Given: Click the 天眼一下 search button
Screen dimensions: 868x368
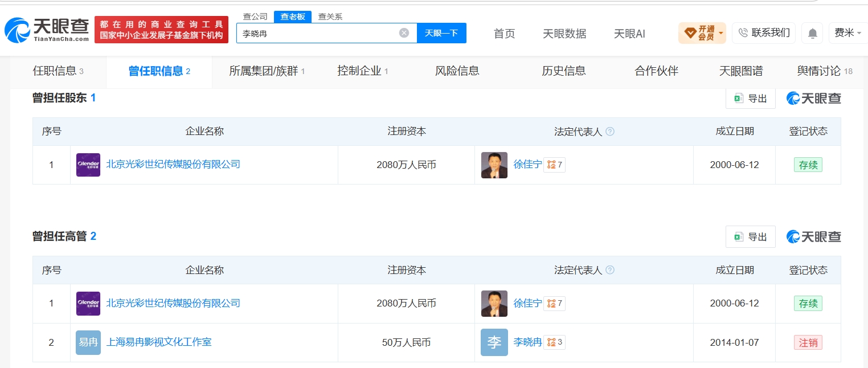Looking at the screenshot, I should coord(441,33).
